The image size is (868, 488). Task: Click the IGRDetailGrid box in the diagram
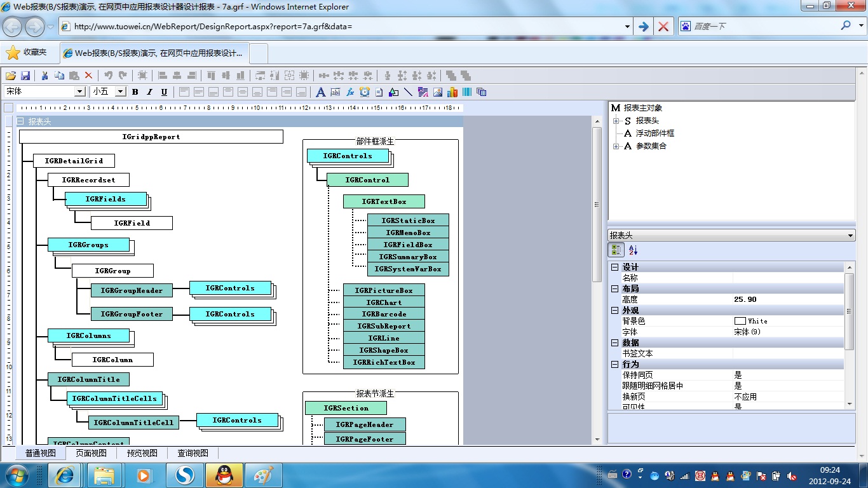click(74, 161)
